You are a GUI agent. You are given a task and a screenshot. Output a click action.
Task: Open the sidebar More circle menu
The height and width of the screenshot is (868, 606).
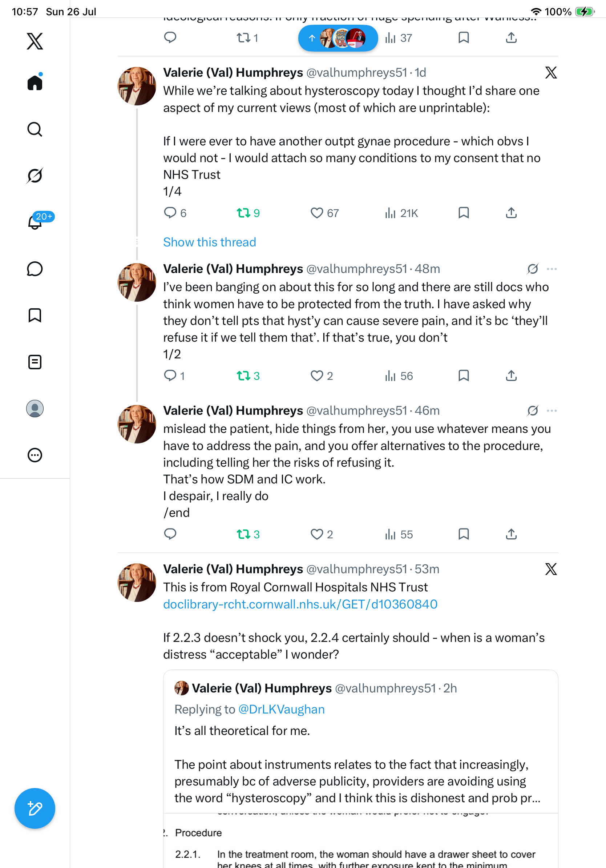pyautogui.click(x=35, y=455)
